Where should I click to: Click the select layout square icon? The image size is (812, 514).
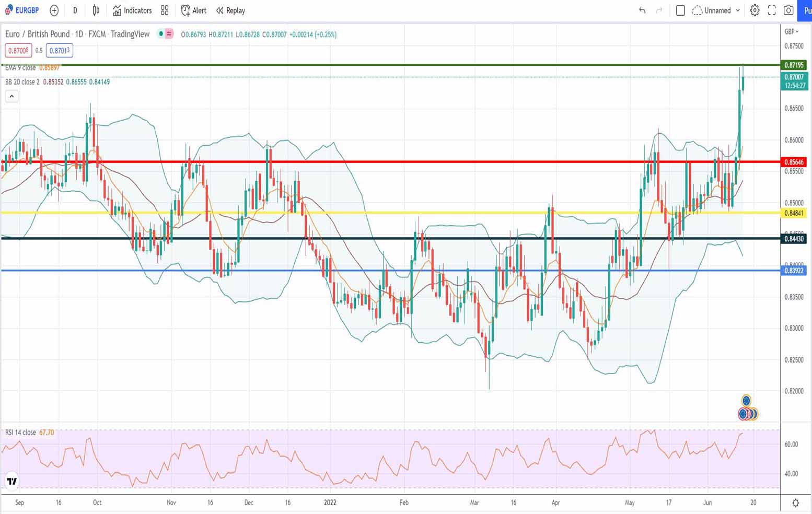(680, 10)
